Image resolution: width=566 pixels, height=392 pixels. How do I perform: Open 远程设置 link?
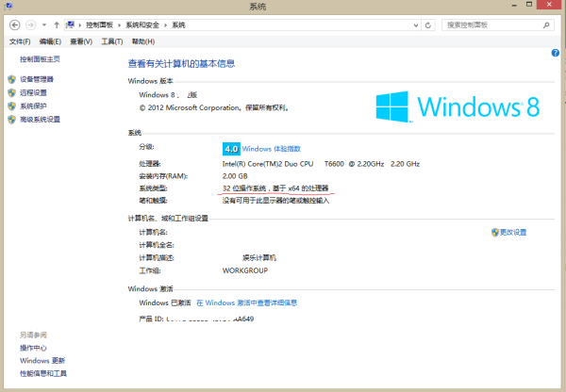[33, 92]
